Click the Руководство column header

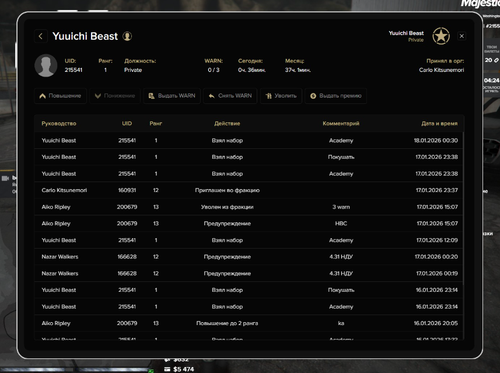[59, 124]
